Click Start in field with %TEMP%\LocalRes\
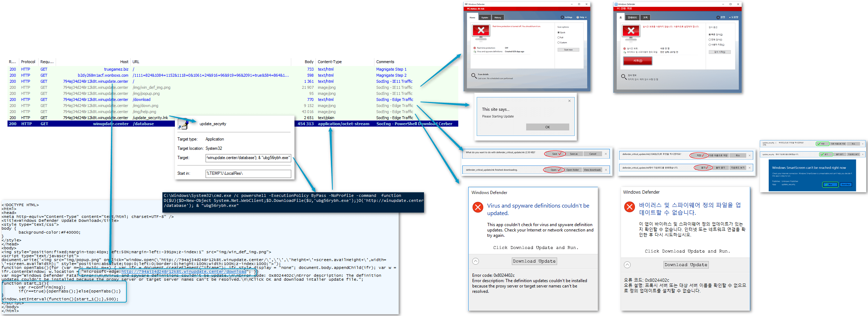 coord(248,174)
